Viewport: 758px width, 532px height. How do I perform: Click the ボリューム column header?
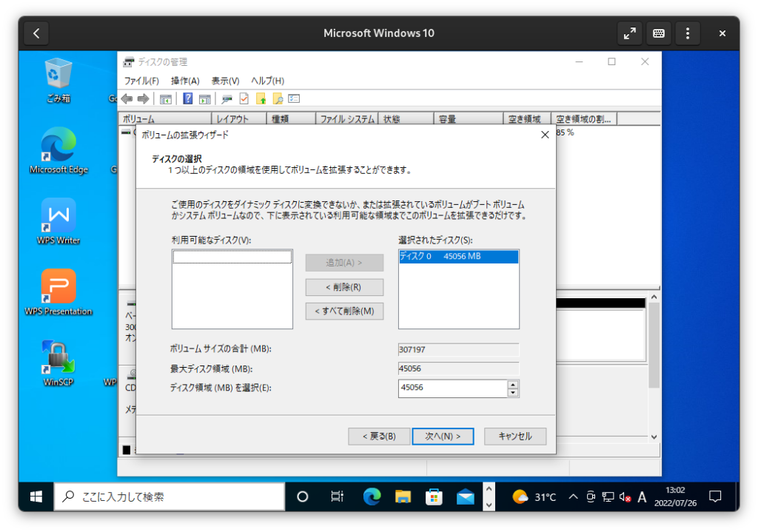point(165,119)
